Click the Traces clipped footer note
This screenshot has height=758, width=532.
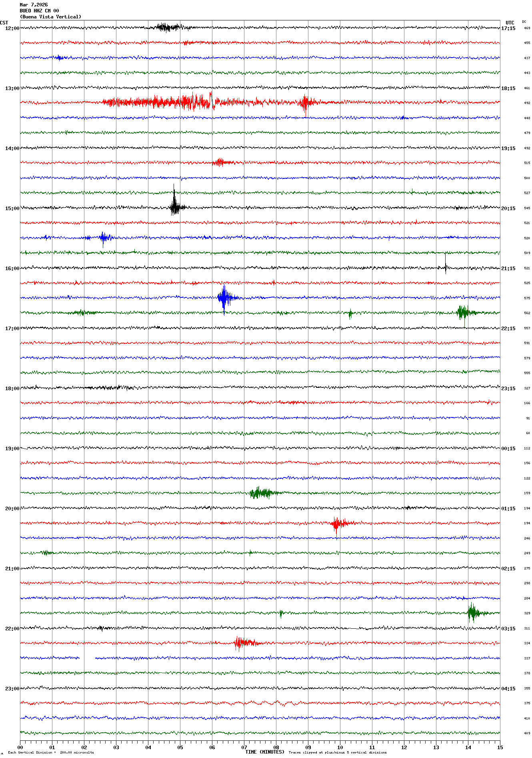click(x=338, y=752)
